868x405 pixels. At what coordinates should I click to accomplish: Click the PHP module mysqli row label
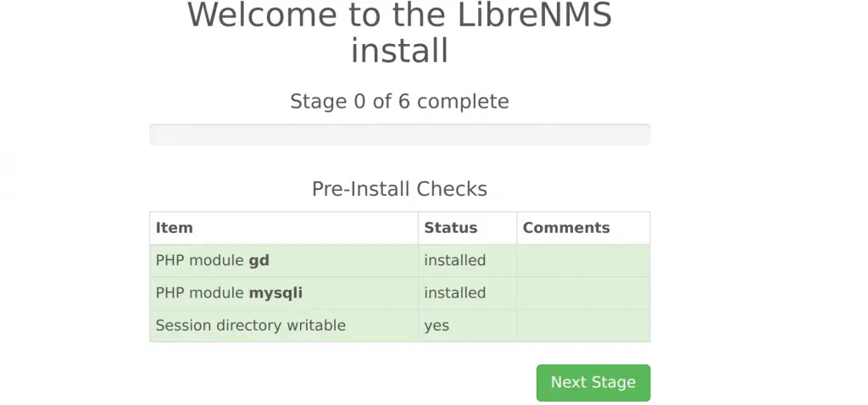pos(229,292)
